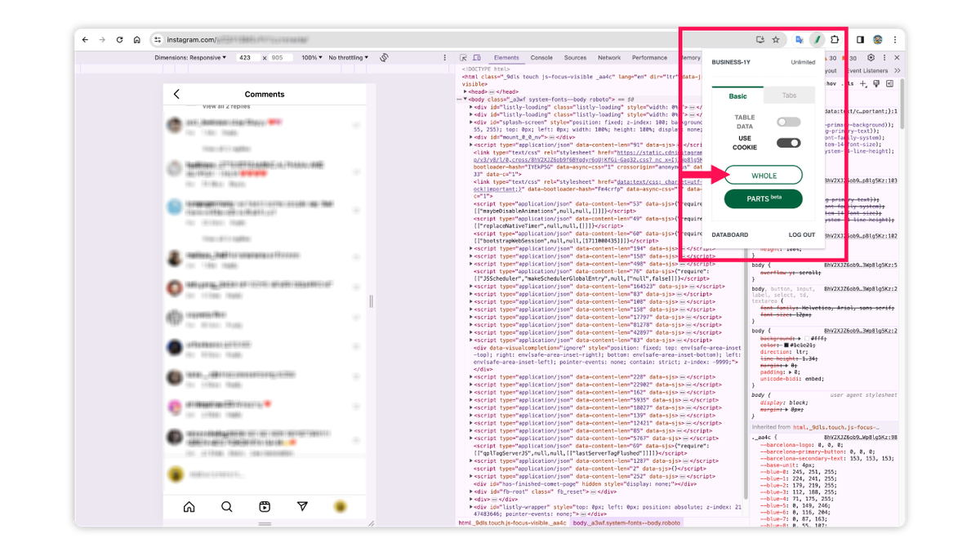Collapse the body element node

click(x=465, y=99)
